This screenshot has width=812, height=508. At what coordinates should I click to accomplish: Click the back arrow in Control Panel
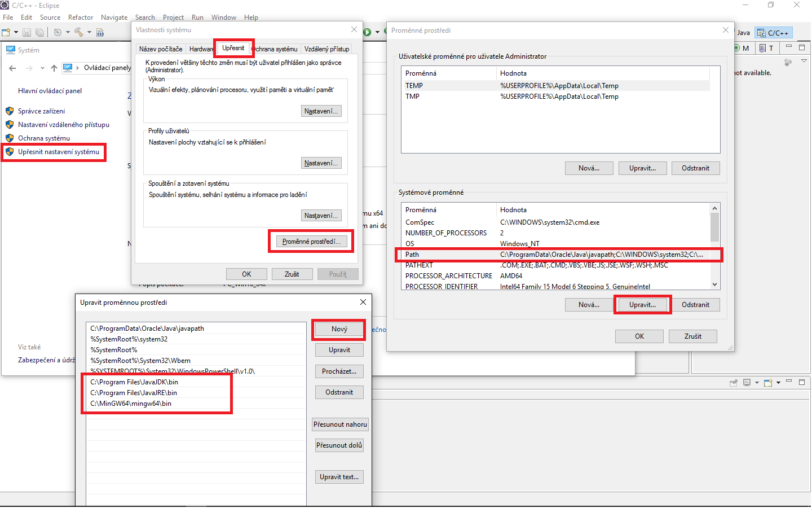12,68
